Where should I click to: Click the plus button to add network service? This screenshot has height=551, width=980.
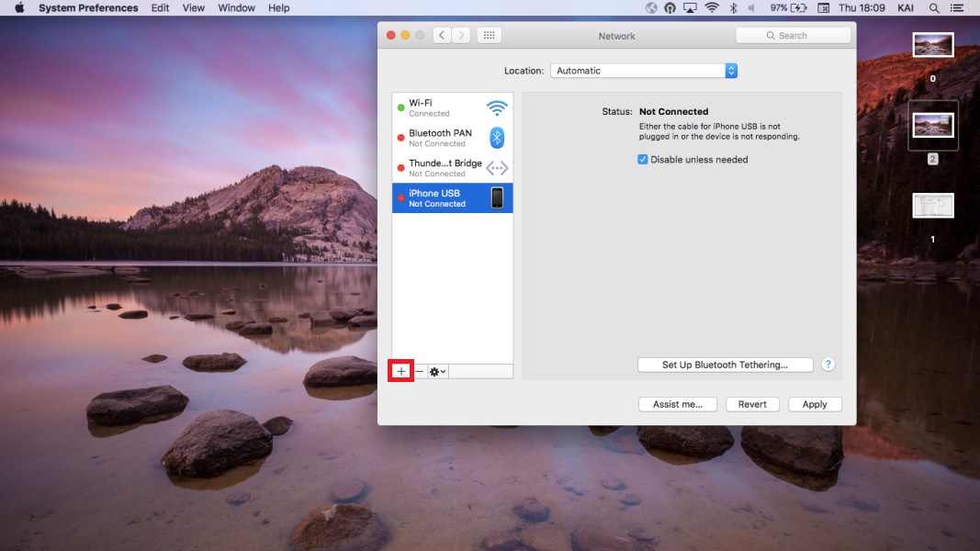coord(401,371)
